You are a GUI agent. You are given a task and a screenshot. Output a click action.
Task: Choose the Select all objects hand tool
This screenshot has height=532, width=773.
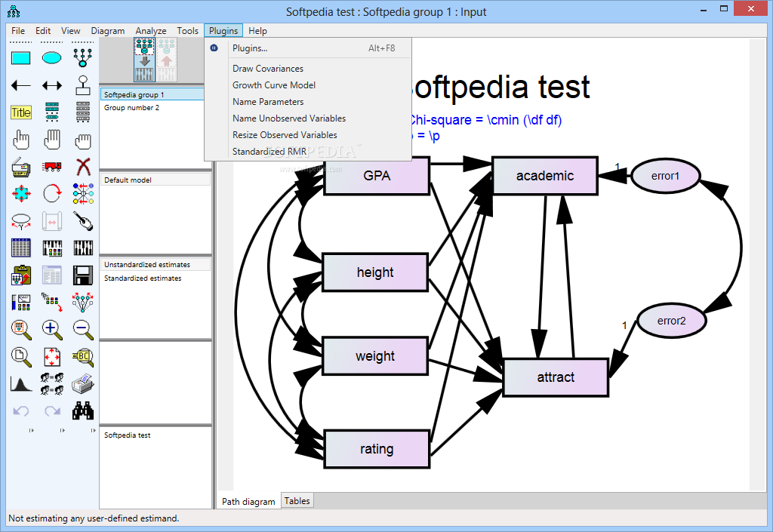click(x=52, y=140)
